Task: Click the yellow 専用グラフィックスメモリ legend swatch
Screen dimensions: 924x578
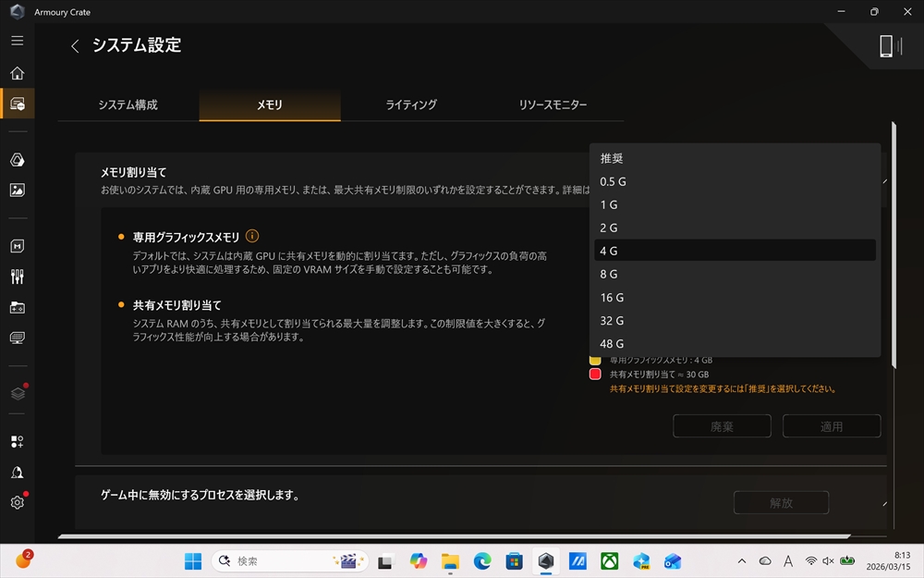Action: pos(595,361)
